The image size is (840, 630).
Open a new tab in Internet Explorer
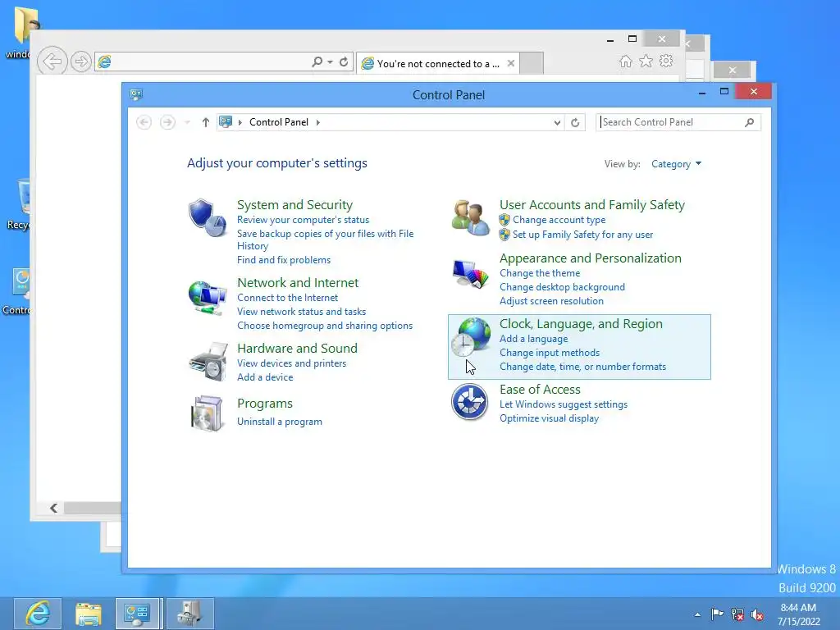(532, 63)
